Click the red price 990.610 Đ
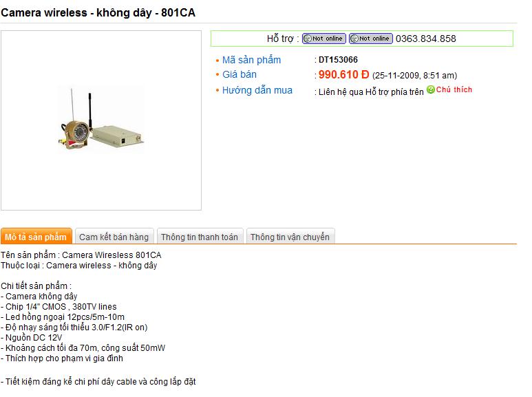This screenshot has height=397, width=532. [343, 75]
